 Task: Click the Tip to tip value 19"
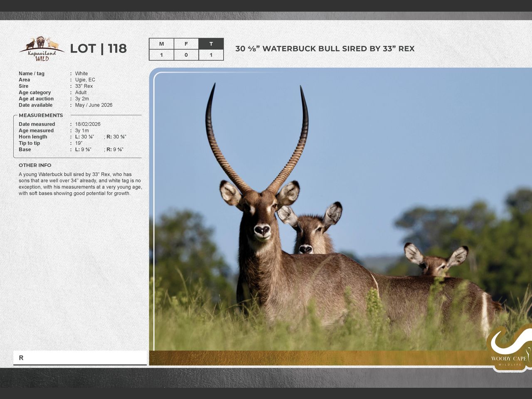[79, 143]
